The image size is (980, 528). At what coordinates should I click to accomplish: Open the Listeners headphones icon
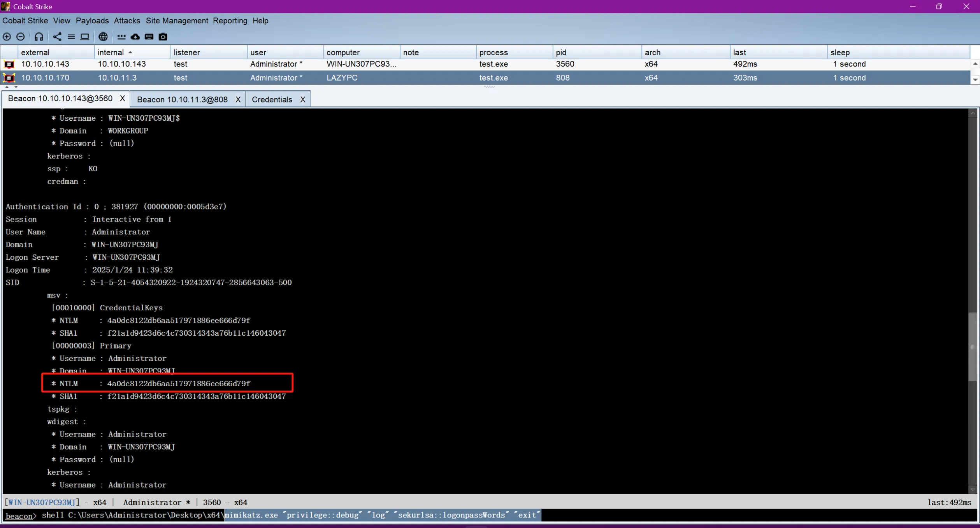point(39,37)
